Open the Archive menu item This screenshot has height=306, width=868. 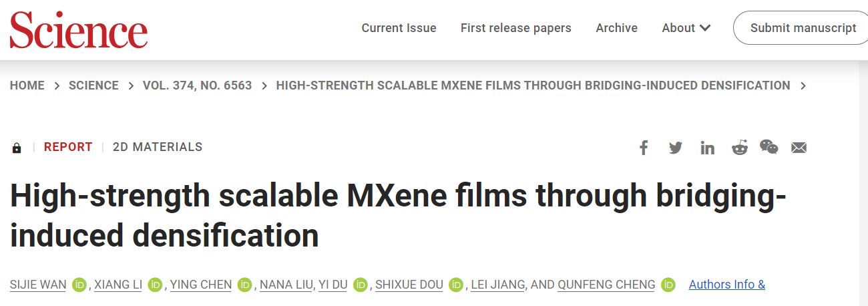(x=616, y=28)
